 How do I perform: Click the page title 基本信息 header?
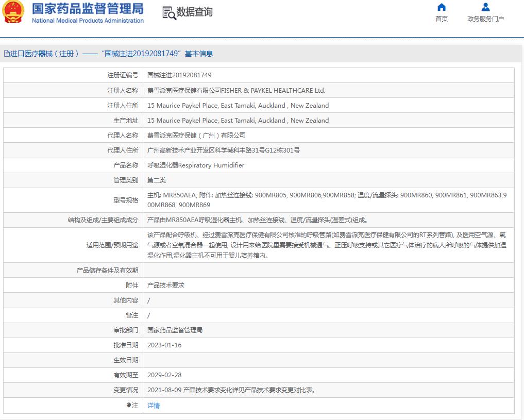(198, 53)
